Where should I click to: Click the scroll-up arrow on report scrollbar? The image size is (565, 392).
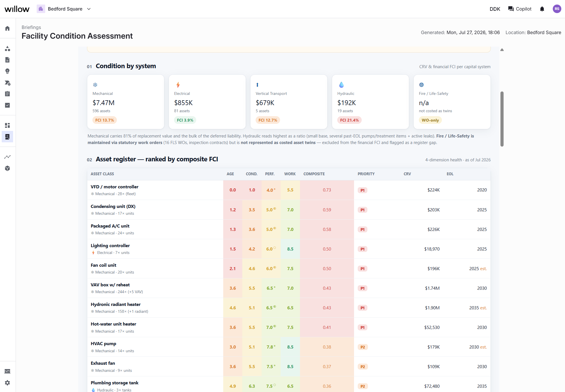[502, 50]
